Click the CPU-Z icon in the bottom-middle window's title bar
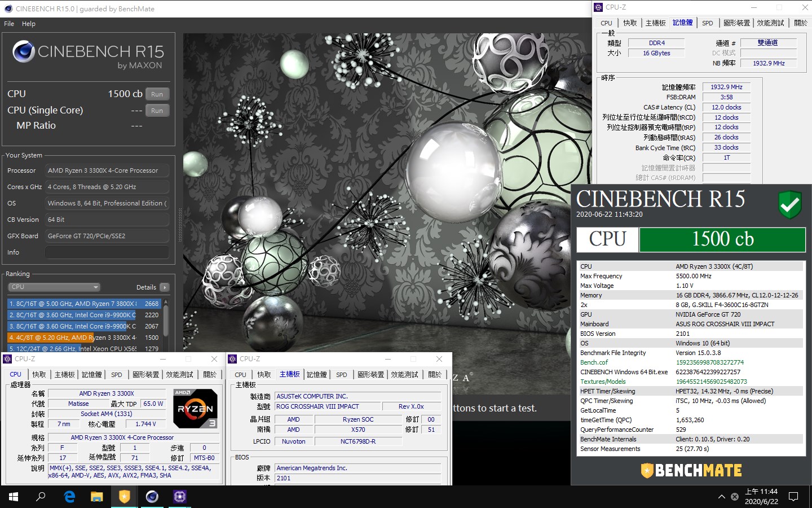This screenshot has height=508, width=812. [232, 359]
